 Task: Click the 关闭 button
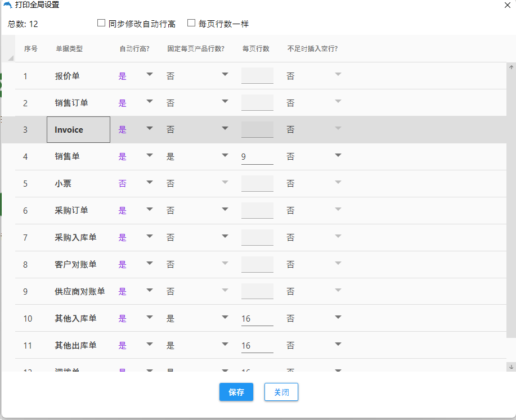281,392
